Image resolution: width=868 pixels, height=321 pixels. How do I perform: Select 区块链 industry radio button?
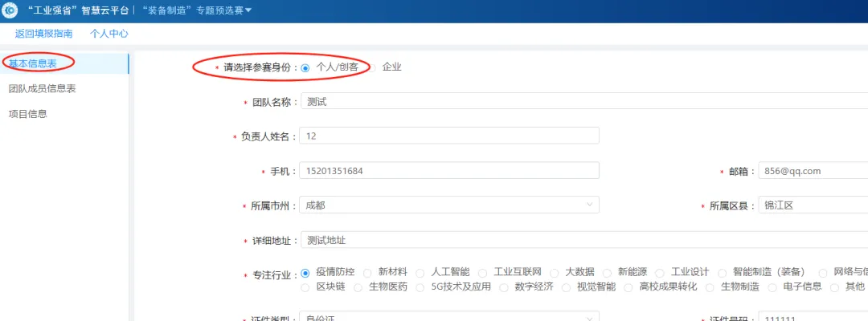coord(305,287)
